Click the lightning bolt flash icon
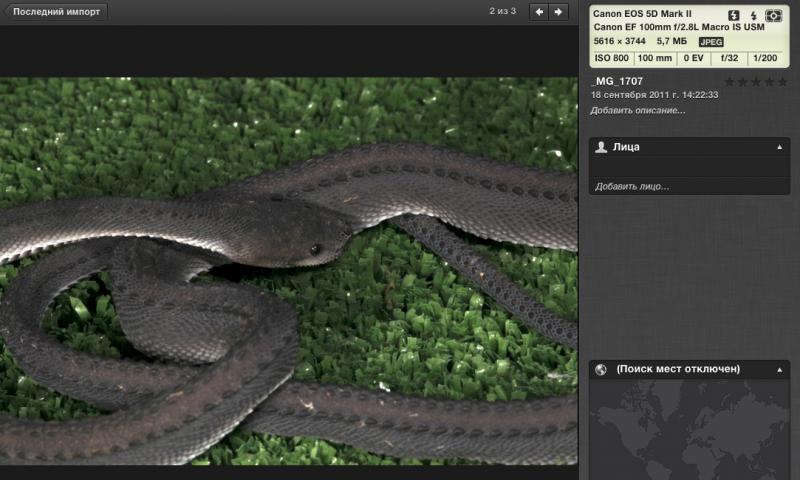The width and height of the screenshot is (800, 480). point(752,15)
